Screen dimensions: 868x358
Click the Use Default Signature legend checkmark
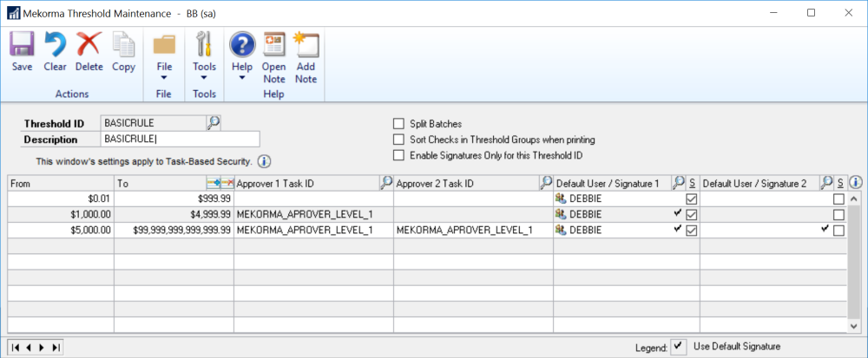678,347
